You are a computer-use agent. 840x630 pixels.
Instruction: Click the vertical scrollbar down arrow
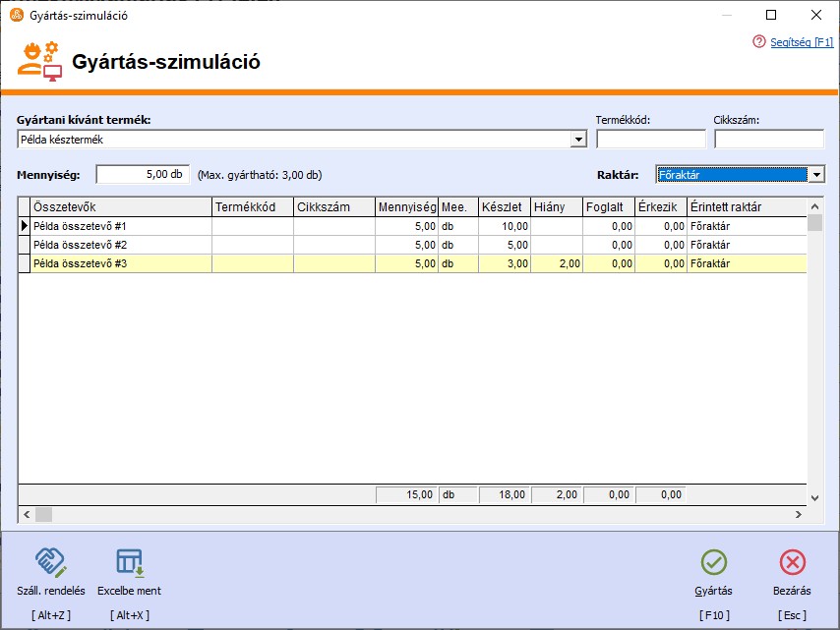(814, 498)
